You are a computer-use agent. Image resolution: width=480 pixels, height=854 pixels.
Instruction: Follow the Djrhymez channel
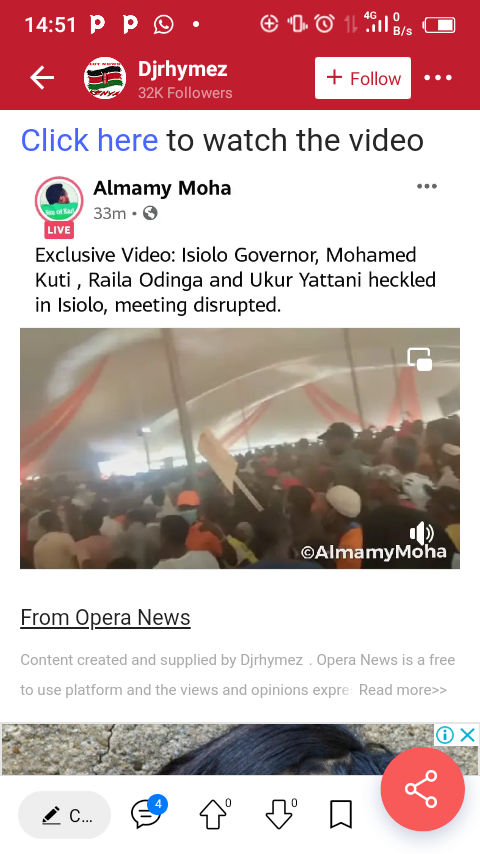tap(363, 78)
